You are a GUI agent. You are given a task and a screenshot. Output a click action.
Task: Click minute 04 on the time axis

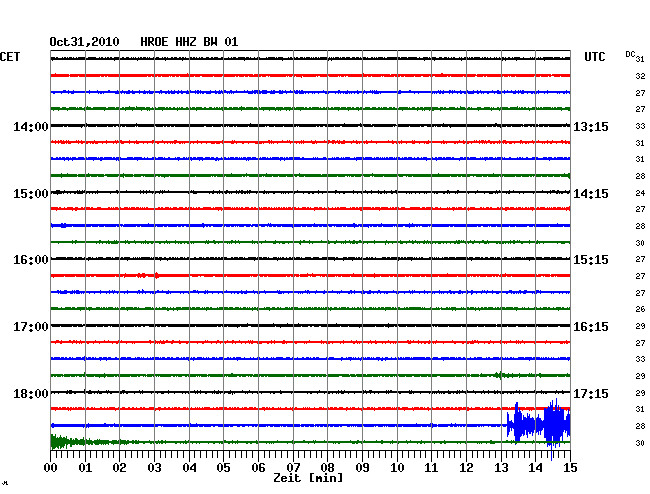pyautogui.click(x=189, y=467)
